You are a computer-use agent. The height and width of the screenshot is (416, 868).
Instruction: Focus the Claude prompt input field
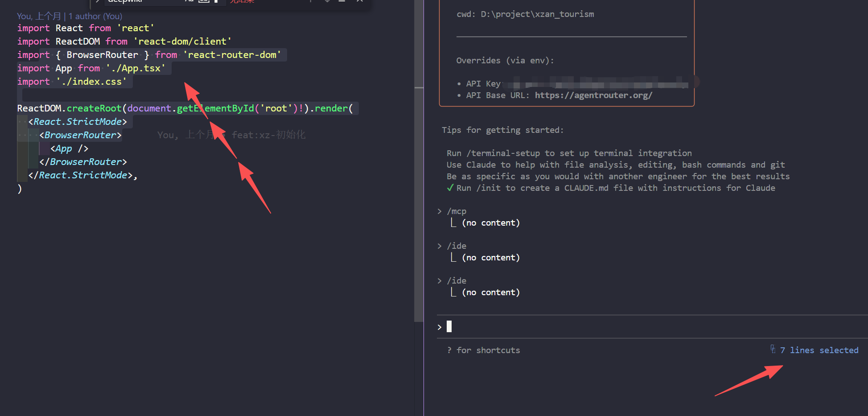coord(652,327)
